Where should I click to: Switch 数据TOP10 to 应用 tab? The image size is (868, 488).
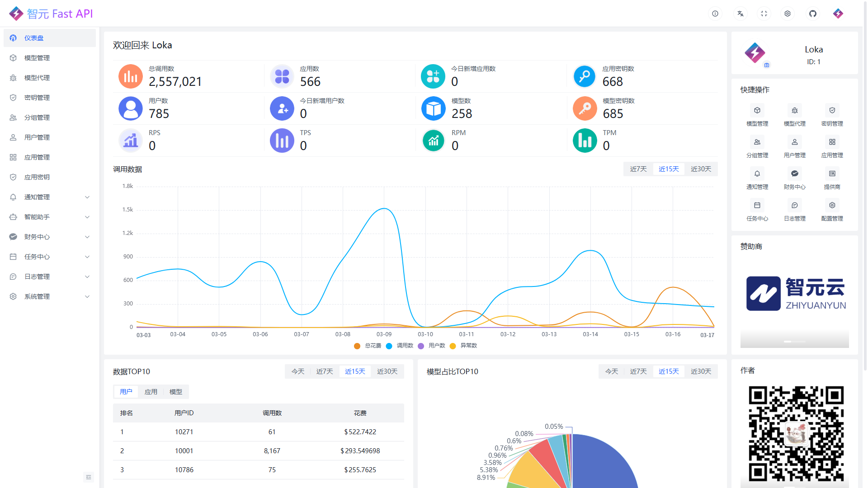(x=151, y=392)
